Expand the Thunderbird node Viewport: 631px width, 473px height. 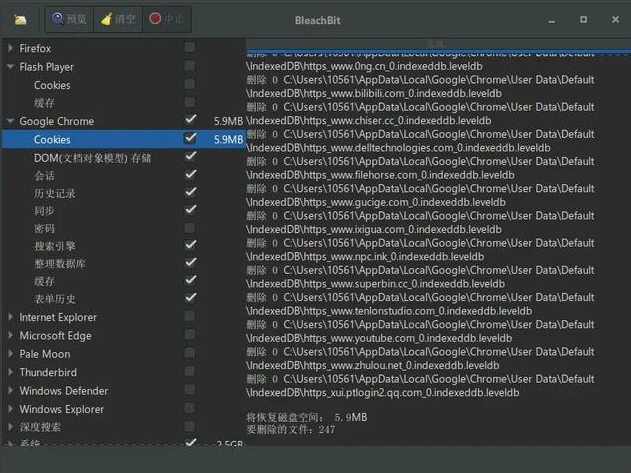tap(10, 372)
